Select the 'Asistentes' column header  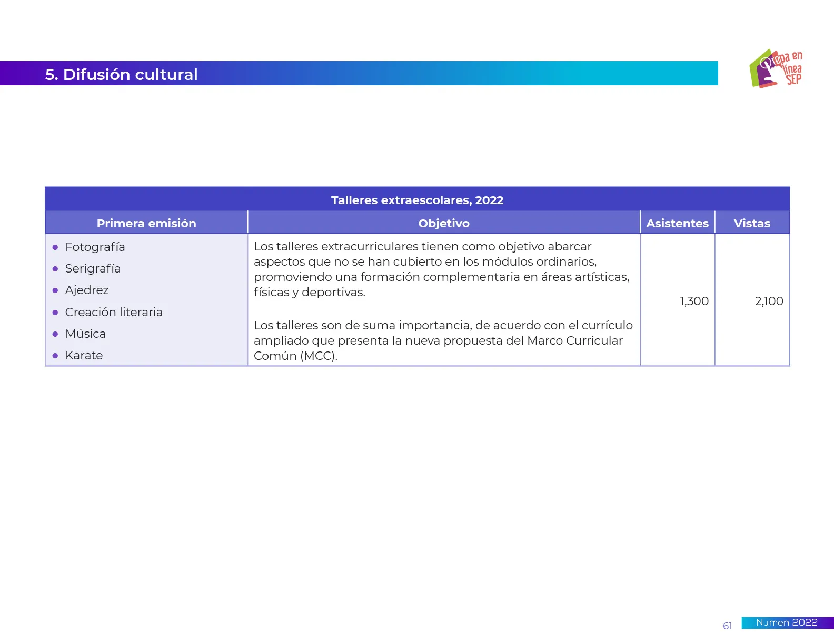pos(677,223)
